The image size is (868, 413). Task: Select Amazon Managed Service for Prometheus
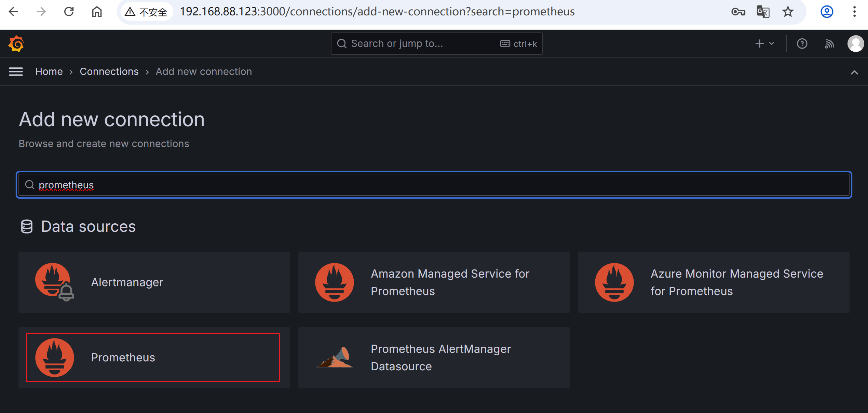coord(434,282)
